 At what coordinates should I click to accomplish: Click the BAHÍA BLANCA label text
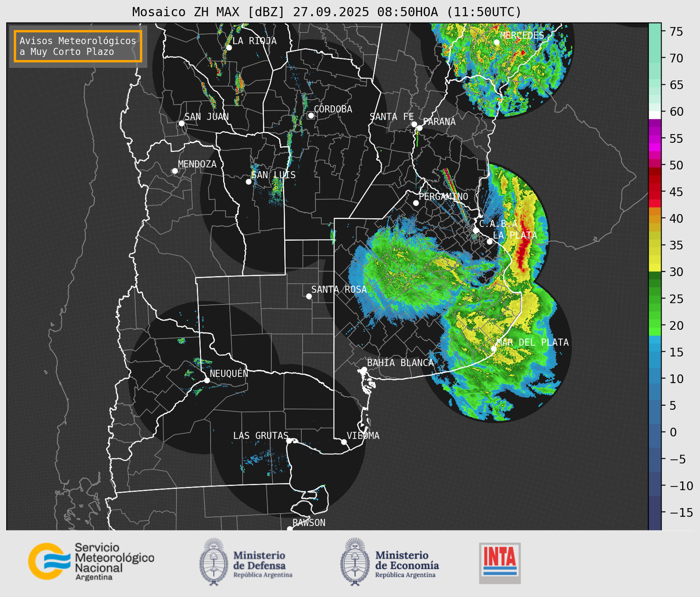(400, 363)
